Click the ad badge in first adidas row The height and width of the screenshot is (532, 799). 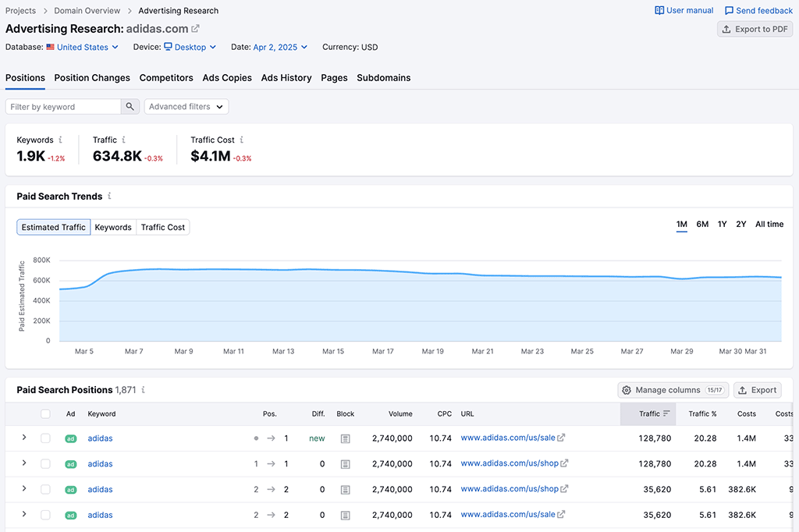click(71, 438)
